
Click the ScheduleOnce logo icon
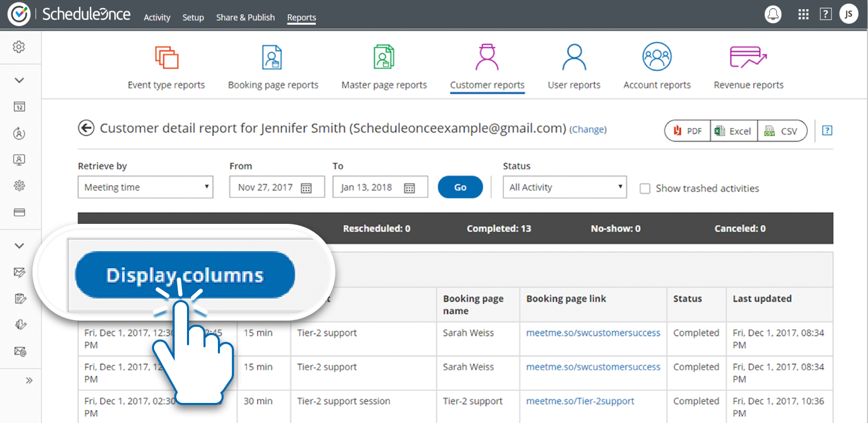19,14
